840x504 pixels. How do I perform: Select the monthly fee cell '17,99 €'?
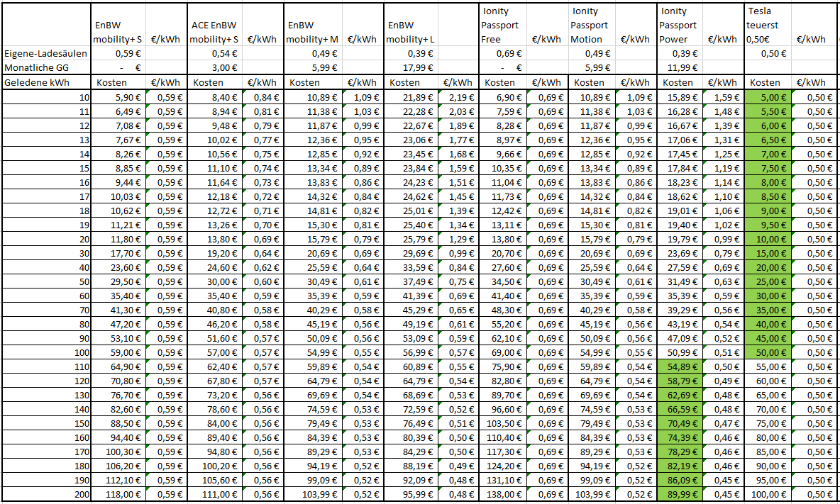[x=411, y=67]
